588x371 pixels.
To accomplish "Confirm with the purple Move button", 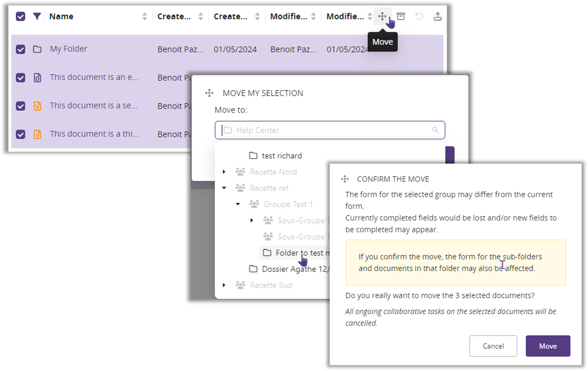I will (548, 346).
